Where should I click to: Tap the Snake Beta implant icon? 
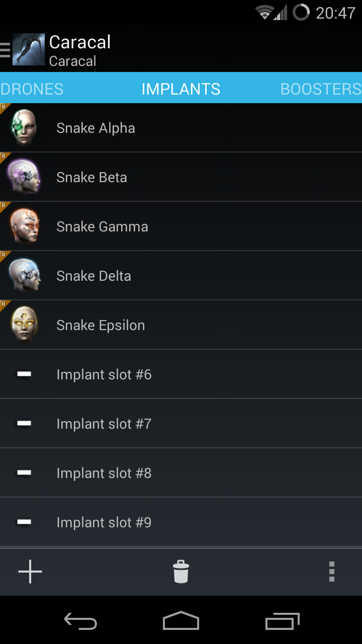click(x=24, y=177)
